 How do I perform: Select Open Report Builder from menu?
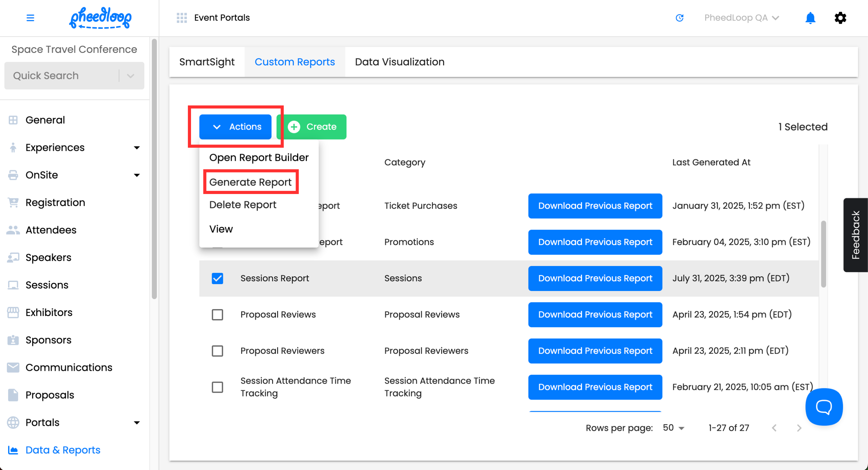click(259, 158)
